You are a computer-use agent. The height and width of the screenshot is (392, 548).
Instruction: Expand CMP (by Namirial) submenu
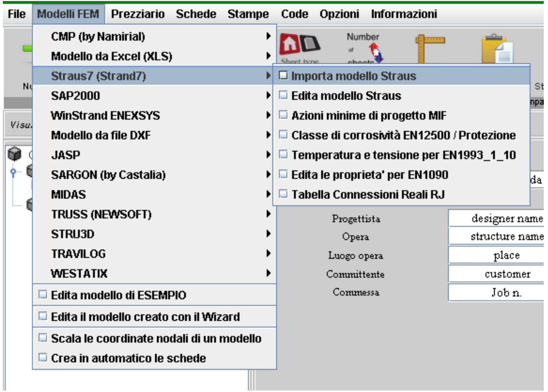pyautogui.click(x=155, y=36)
